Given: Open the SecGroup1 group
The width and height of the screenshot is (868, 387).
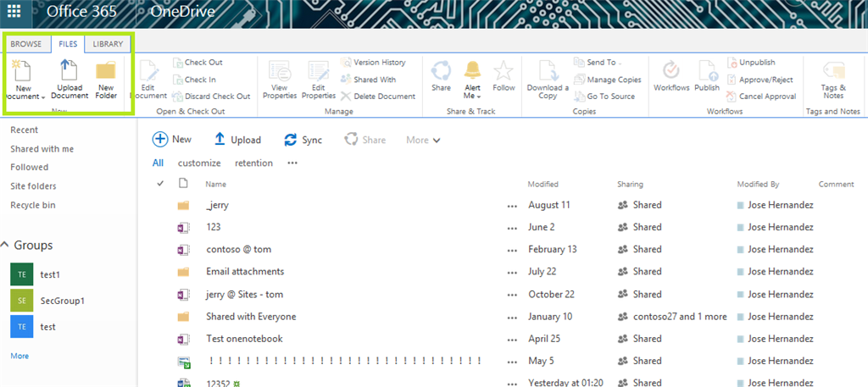Looking at the screenshot, I should tap(47, 301).
